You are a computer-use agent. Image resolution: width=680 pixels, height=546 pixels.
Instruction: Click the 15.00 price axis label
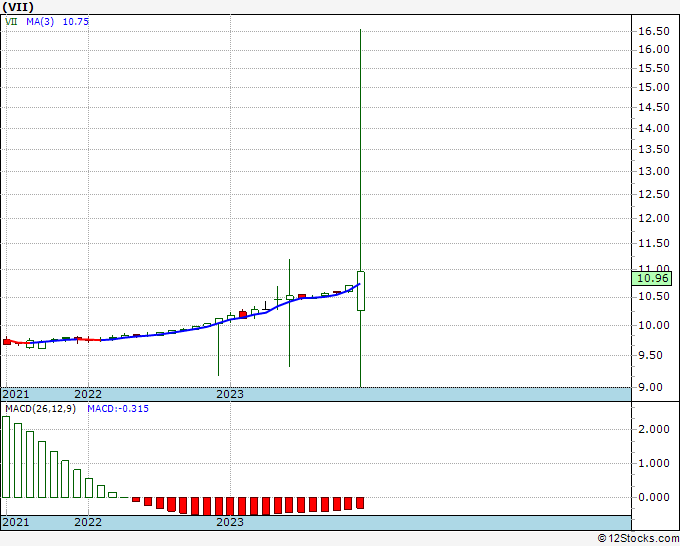(x=654, y=87)
